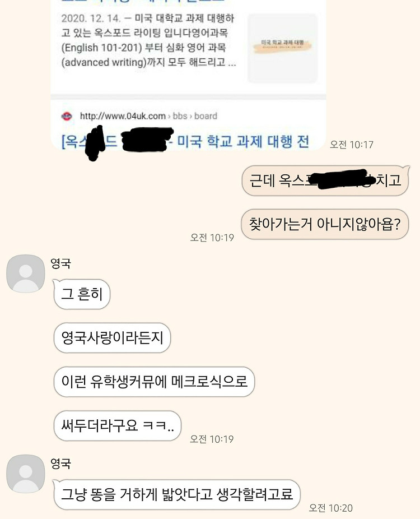
Task: Tap the 오전 10:20 timestamp
Action: click(x=331, y=508)
